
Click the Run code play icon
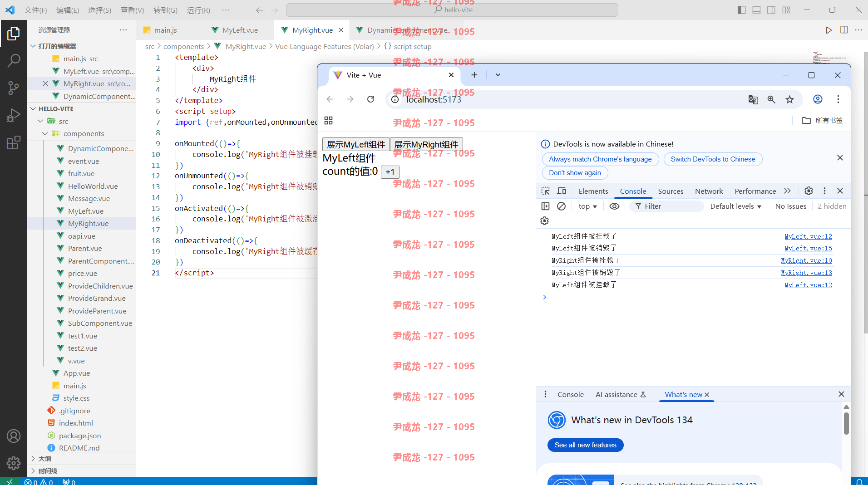829,30
